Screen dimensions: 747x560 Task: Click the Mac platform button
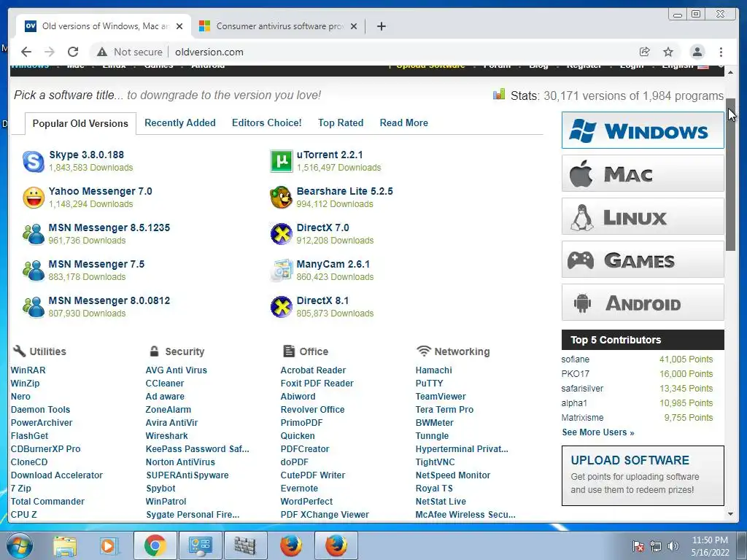tap(643, 174)
